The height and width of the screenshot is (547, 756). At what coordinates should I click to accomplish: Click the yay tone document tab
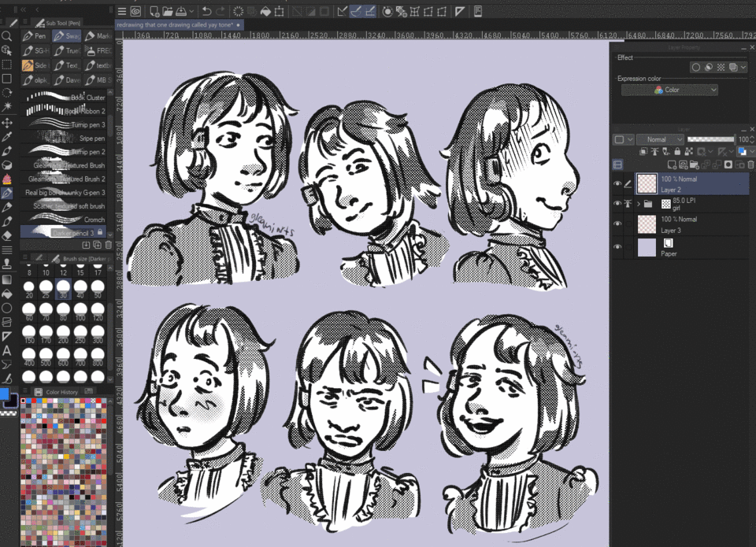[178, 25]
